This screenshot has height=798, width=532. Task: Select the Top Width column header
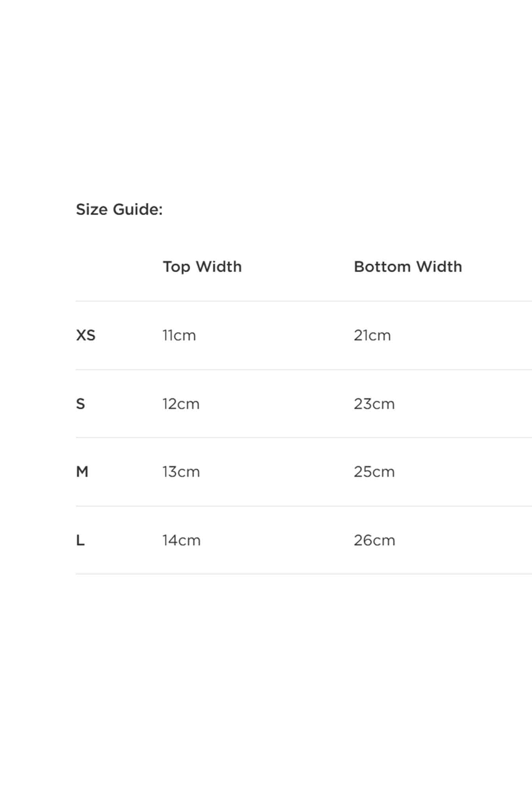coord(202,267)
